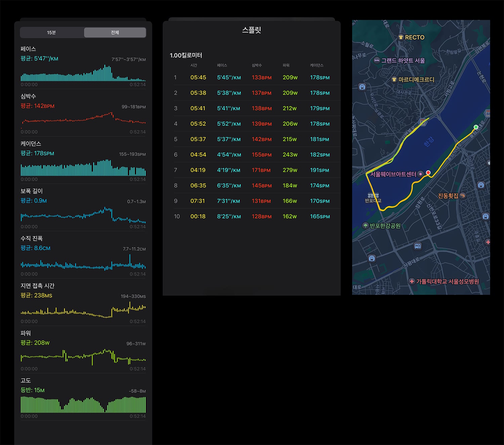504x445 pixels.
Task: Select the 전체 segment tab
Action: [115, 33]
